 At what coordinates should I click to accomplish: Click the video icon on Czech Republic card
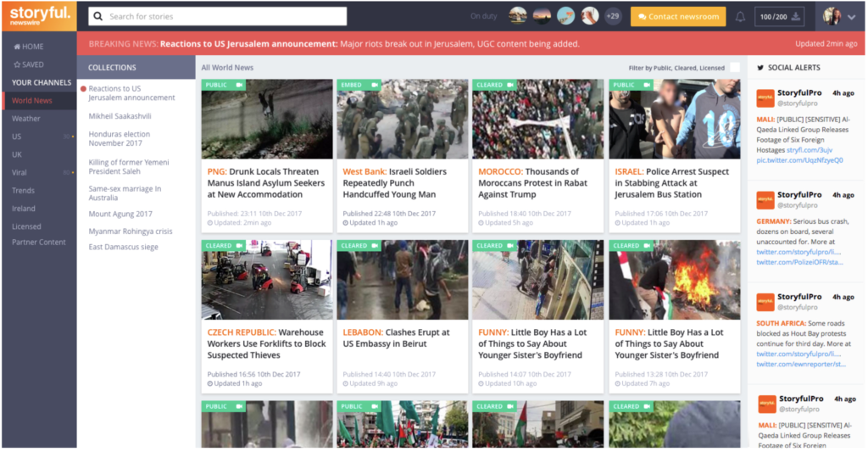pos(239,245)
